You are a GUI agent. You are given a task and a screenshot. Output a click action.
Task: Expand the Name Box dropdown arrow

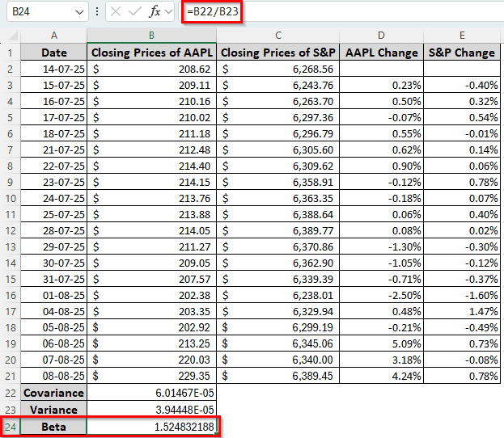click(x=78, y=13)
